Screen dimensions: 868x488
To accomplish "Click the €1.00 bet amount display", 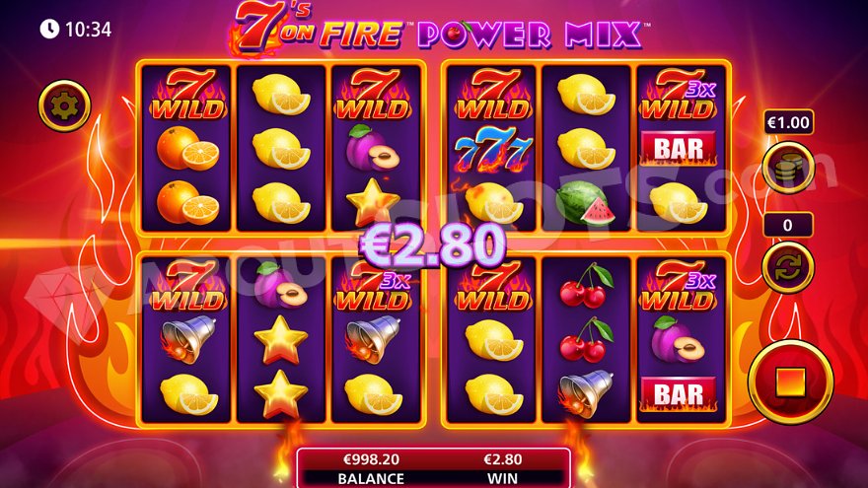I will 789,122.
